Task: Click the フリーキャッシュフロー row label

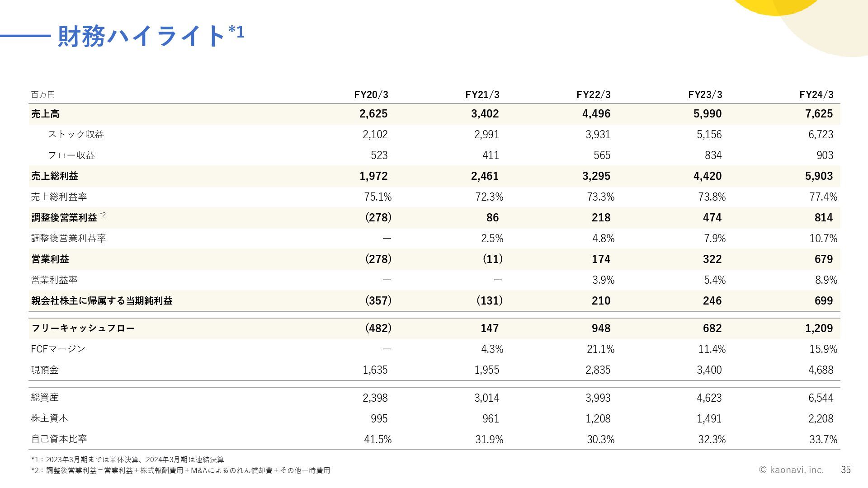Action: tap(83, 328)
